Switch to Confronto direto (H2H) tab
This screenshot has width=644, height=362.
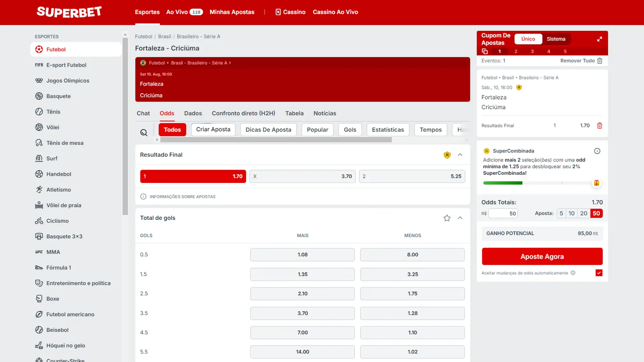(244, 113)
